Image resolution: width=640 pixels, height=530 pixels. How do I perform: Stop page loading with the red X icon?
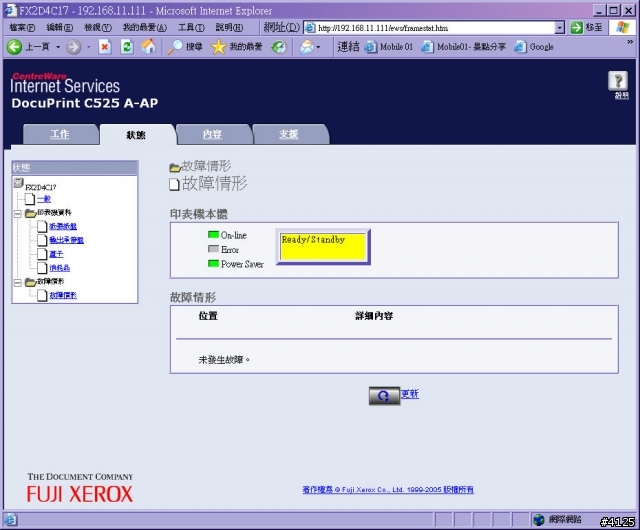coord(105,47)
